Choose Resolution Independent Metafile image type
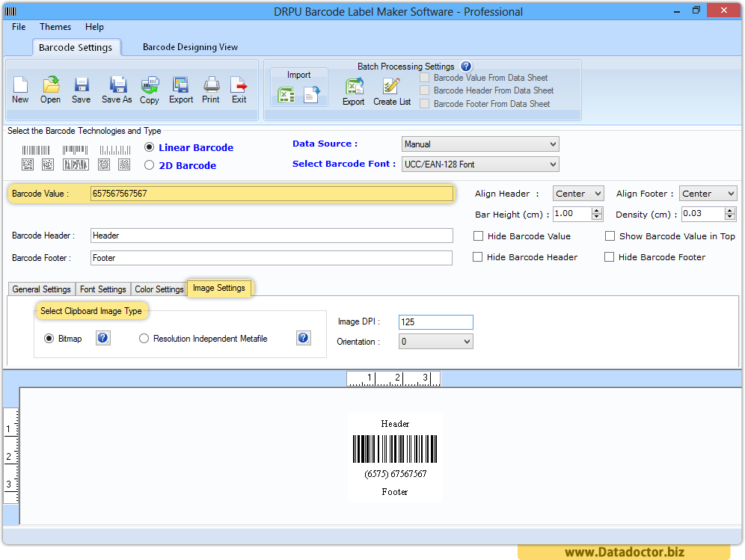745x560 pixels. [143, 338]
